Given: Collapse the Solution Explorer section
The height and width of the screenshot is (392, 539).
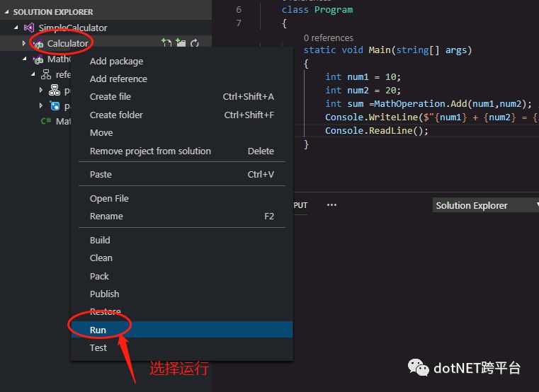Looking at the screenshot, I should point(6,12).
